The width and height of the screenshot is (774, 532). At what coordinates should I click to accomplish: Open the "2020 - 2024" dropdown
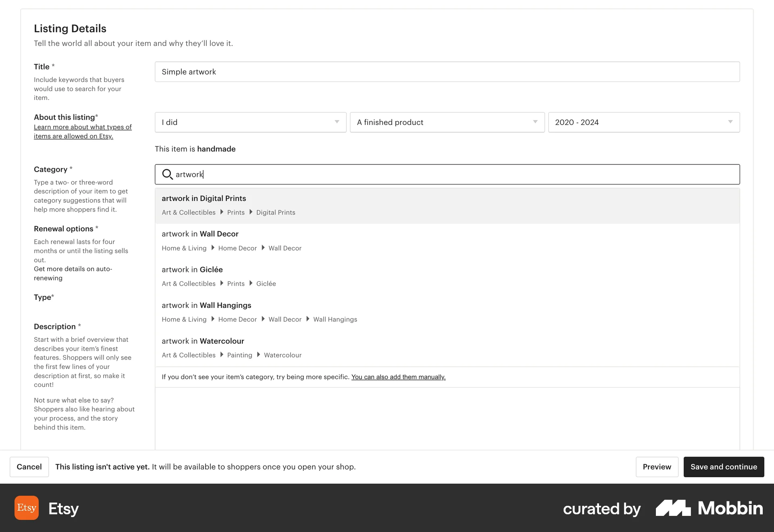[x=643, y=122]
